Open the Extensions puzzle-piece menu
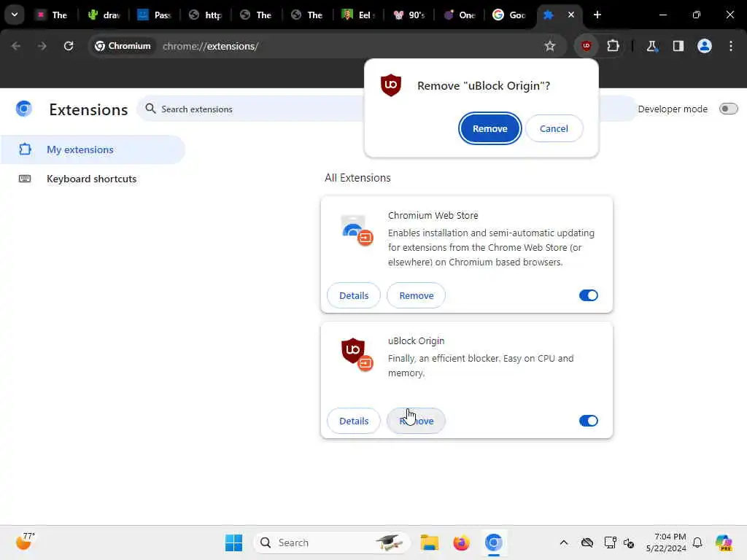Screen dimensions: 747x560 pos(613,46)
